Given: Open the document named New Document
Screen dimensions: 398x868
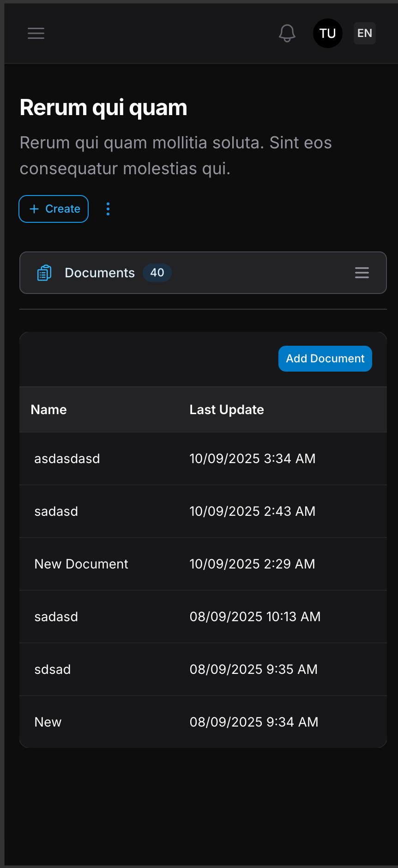Looking at the screenshot, I should pos(81,564).
